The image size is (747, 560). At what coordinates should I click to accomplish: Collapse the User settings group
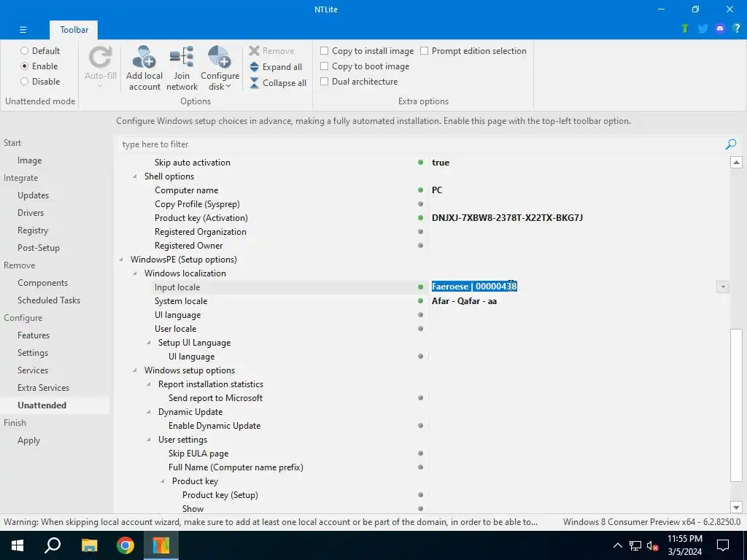[x=149, y=440]
